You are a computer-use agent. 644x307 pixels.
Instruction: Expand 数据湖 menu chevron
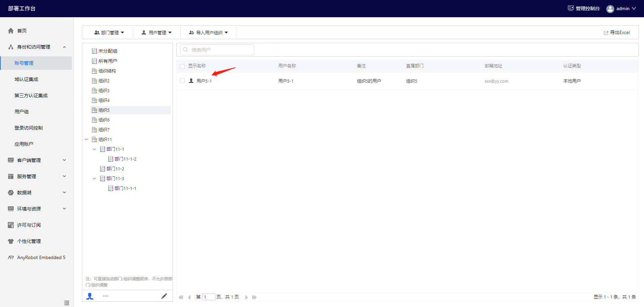pos(64,193)
